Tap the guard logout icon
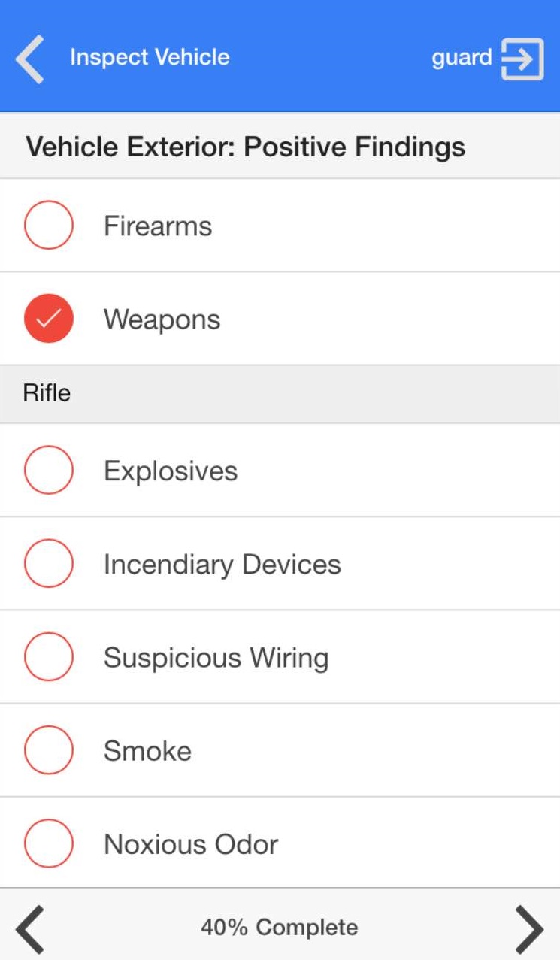 click(x=522, y=58)
